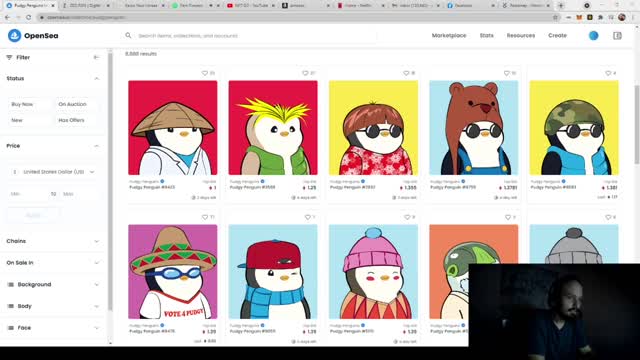Open browser extensions puzzle icon

[x=600, y=18]
